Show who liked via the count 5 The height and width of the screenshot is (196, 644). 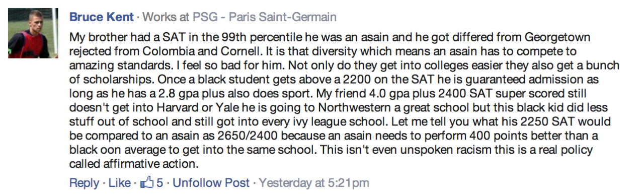click(159, 183)
